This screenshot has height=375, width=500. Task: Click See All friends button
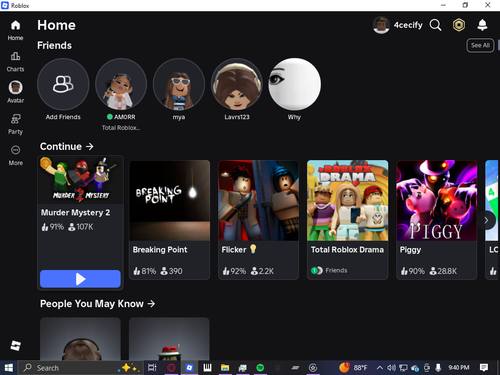tap(480, 45)
